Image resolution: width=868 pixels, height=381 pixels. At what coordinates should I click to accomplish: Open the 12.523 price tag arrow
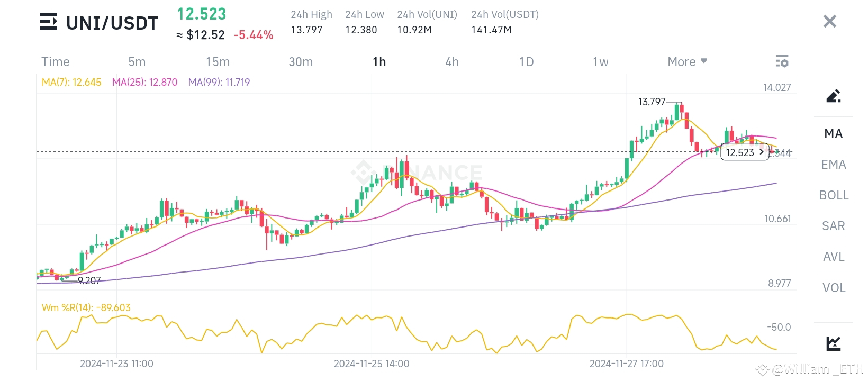[x=762, y=152]
